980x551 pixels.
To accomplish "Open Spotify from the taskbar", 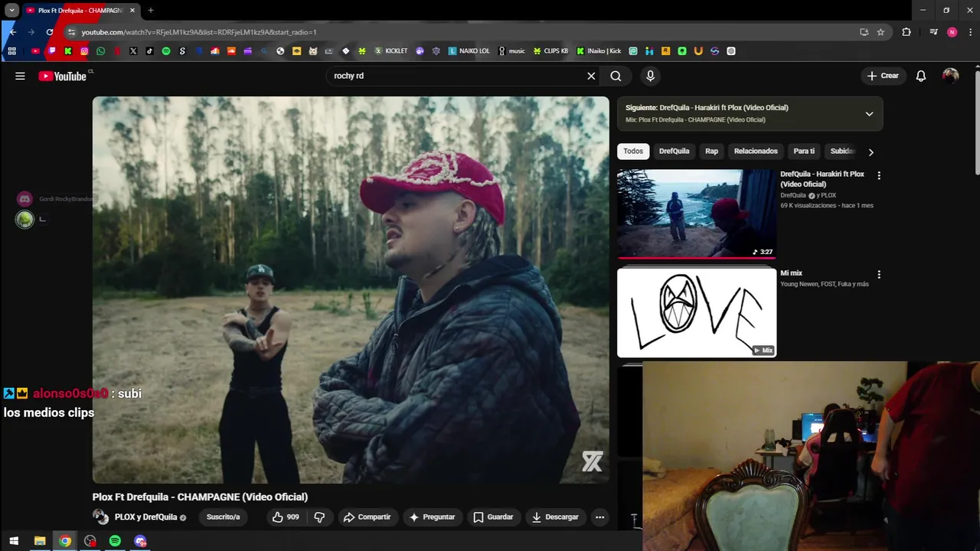I will pyautogui.click(x=115, y=541).
